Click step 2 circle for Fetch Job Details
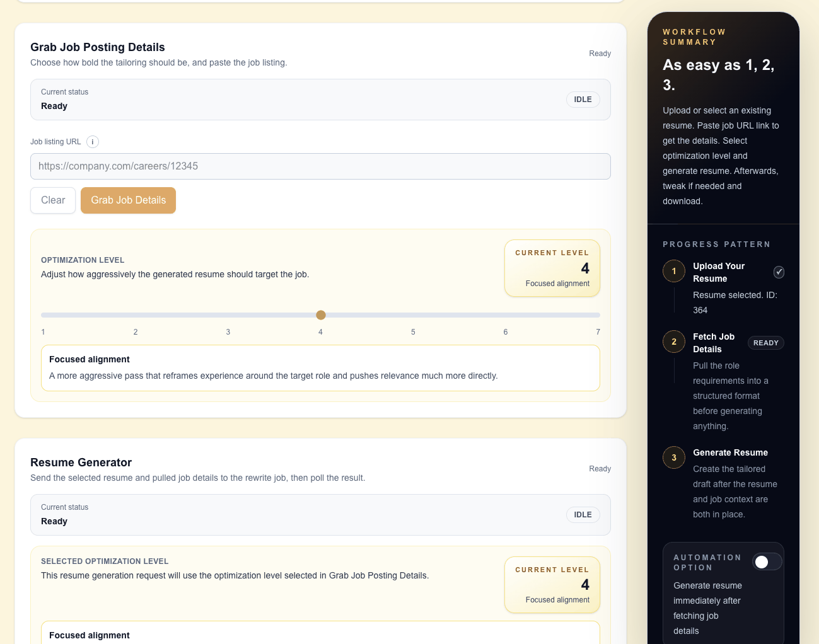 [x=674, y=342]
